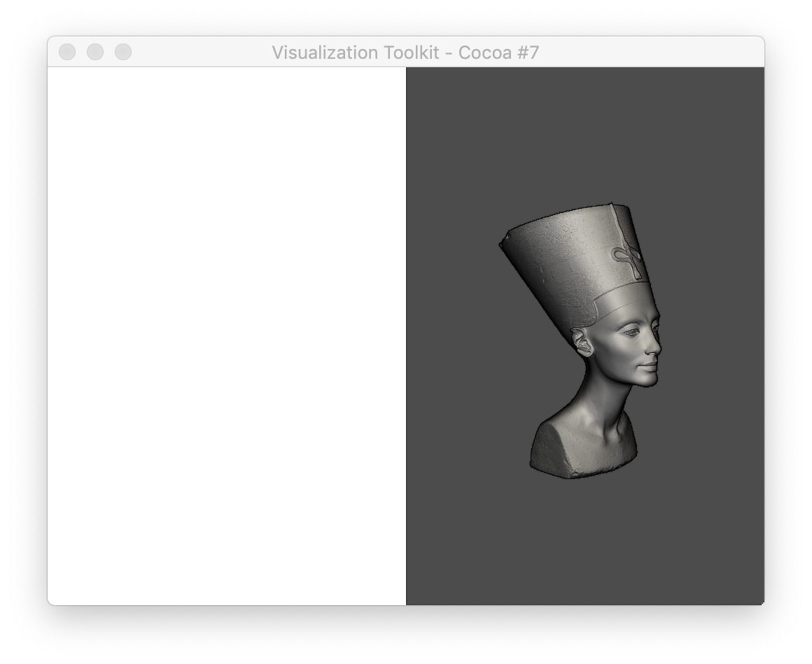Click the close window button

[x=67, y=52]
